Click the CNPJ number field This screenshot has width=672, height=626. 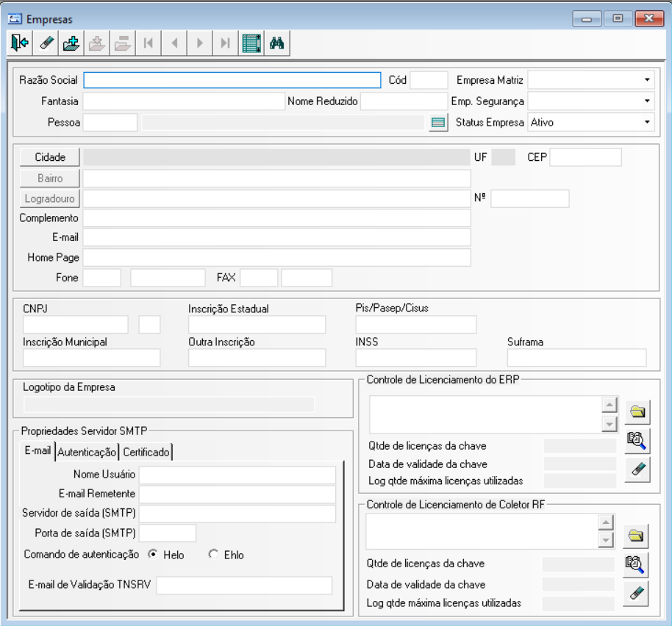pyautogui.click(x=76, y=325)
